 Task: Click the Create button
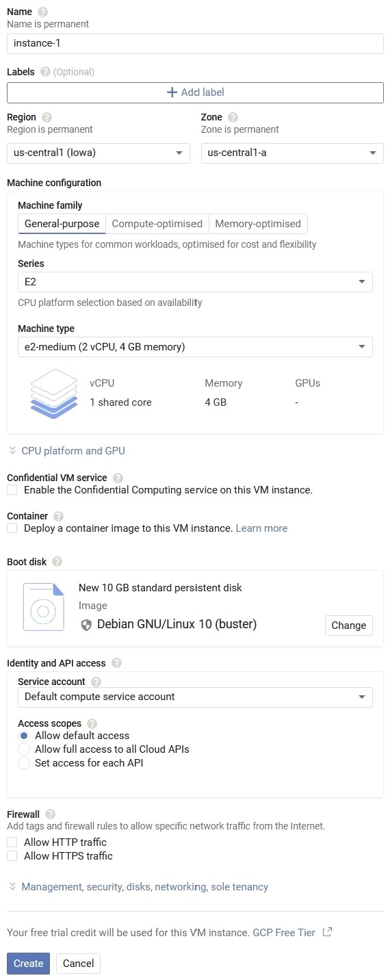29,964
